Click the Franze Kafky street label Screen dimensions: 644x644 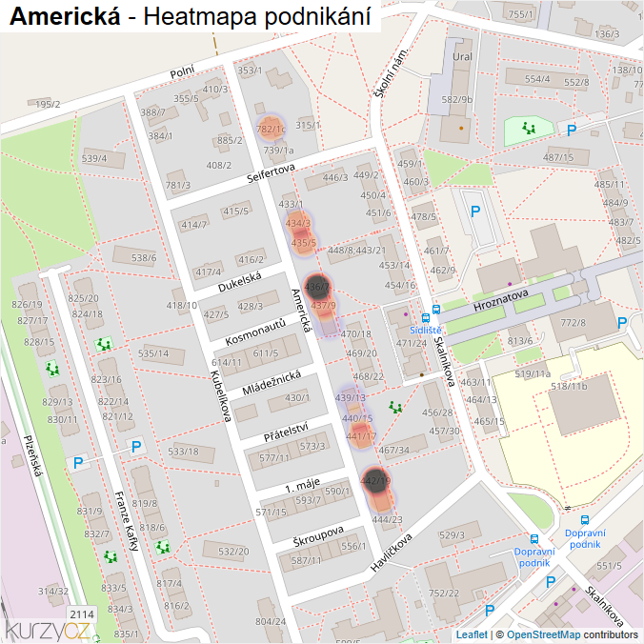(126, 521)
